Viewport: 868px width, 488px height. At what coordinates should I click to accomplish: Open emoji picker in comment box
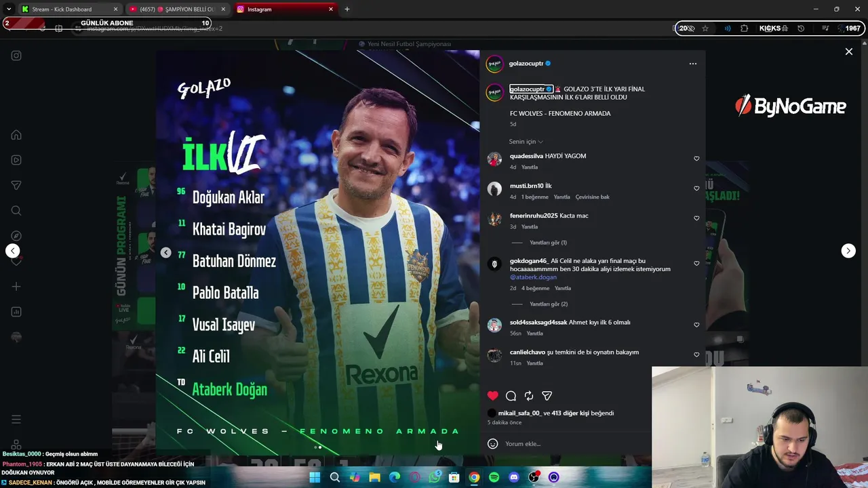click(x=493, y=444)
